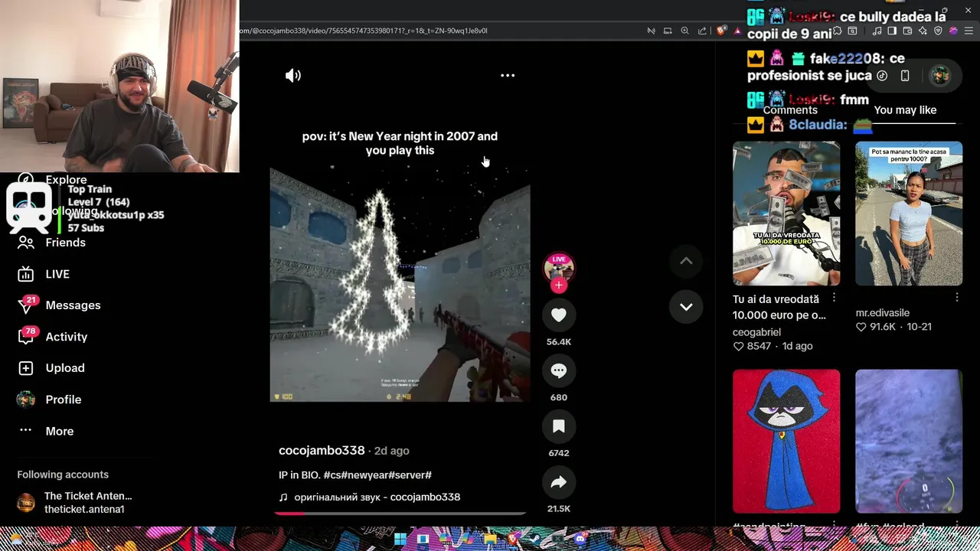
Task: Open the Brave Leo AI sparkle icon
Action: [x=923, y=31]
